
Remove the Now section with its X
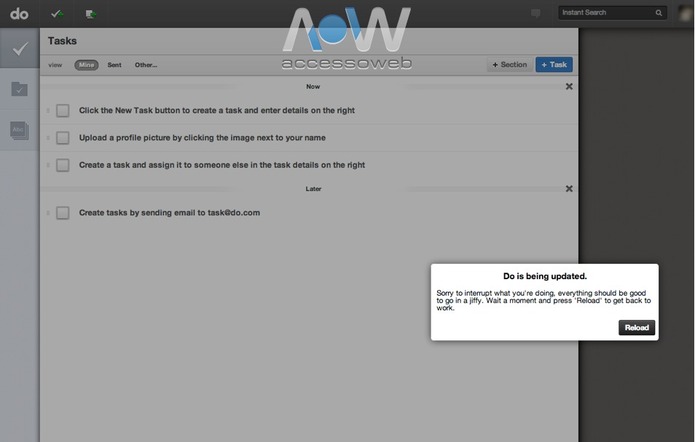pyautogui.click(x=569, y=87)
